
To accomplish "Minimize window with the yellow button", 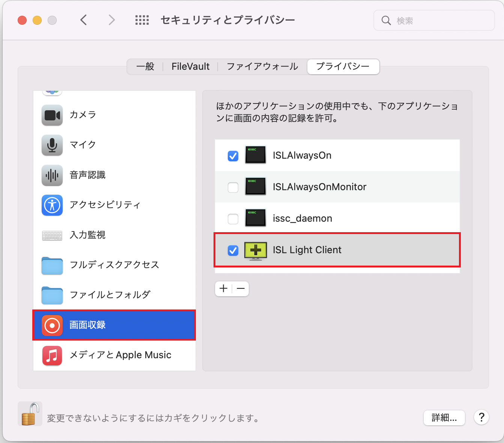I will (37, 20).
